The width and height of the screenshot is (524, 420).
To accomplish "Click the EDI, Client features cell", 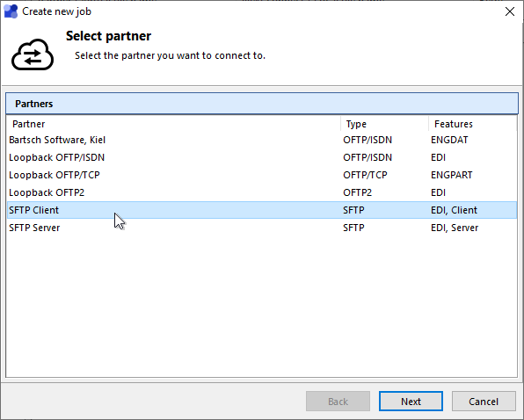I will pos(454,210).
